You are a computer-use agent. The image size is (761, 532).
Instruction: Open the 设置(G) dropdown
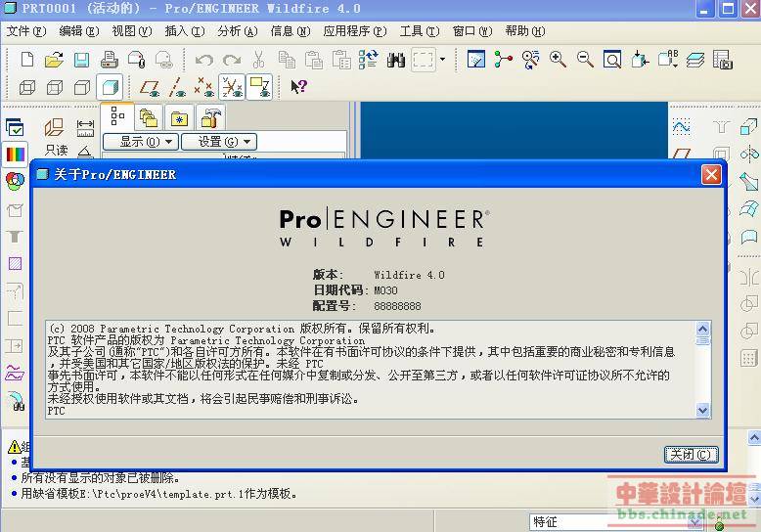[219, 142]
